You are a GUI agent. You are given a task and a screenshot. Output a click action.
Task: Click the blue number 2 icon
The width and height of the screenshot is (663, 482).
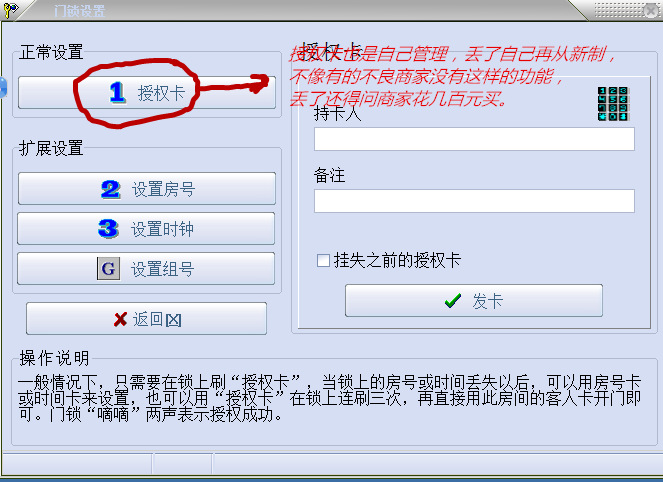click(x=111, y=189)
